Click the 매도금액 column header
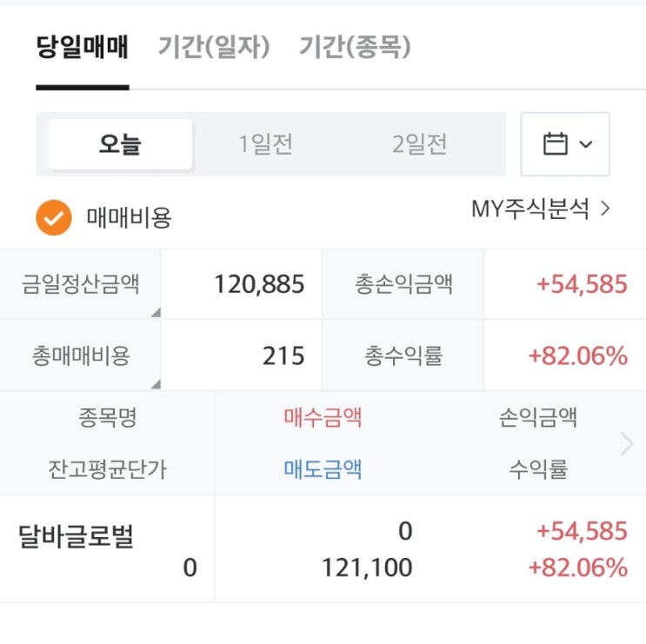646x644 pixels. point(323,469)
